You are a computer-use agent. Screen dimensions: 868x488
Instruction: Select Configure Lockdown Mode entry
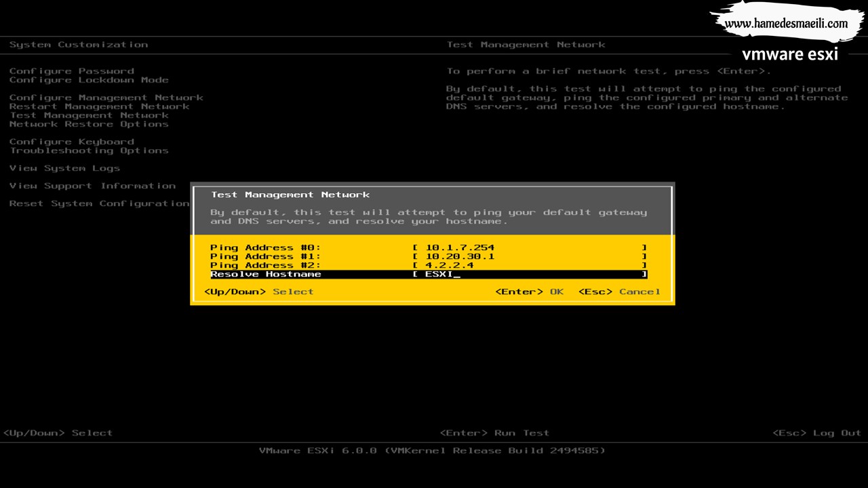pyautogui.click(x=89, y=79)
